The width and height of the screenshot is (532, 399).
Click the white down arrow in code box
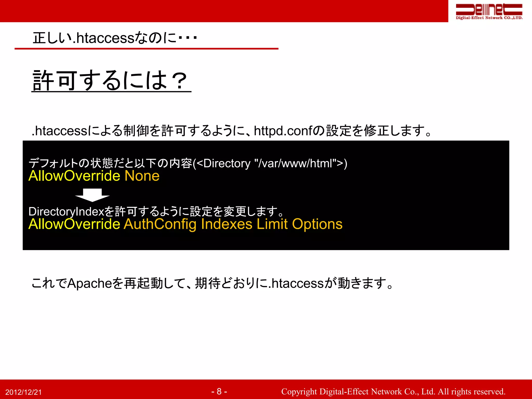coord(92,195)
